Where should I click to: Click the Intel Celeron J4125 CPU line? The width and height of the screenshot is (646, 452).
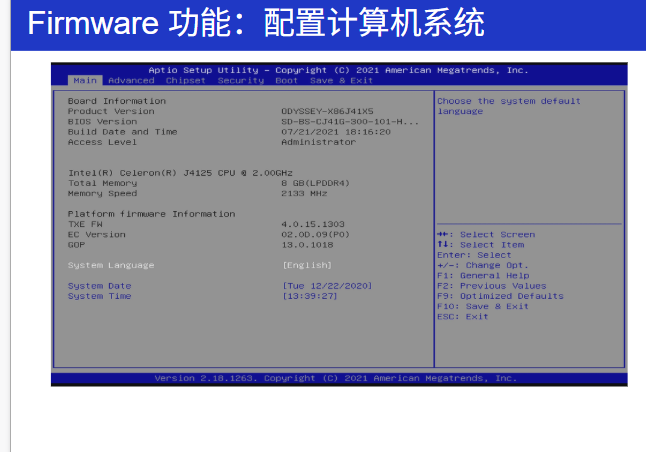coord(180,173)
